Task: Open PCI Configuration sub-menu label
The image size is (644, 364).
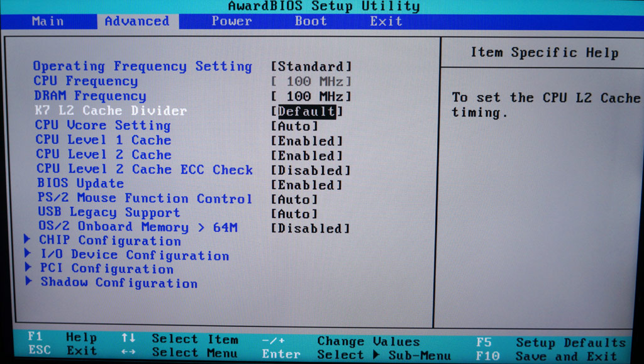Action: pos(107,268)
